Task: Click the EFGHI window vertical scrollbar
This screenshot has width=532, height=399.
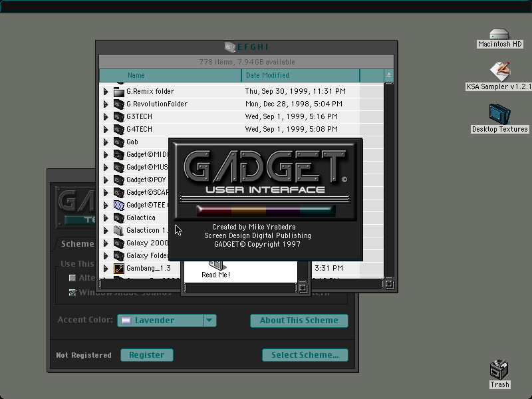Action: 389,180
